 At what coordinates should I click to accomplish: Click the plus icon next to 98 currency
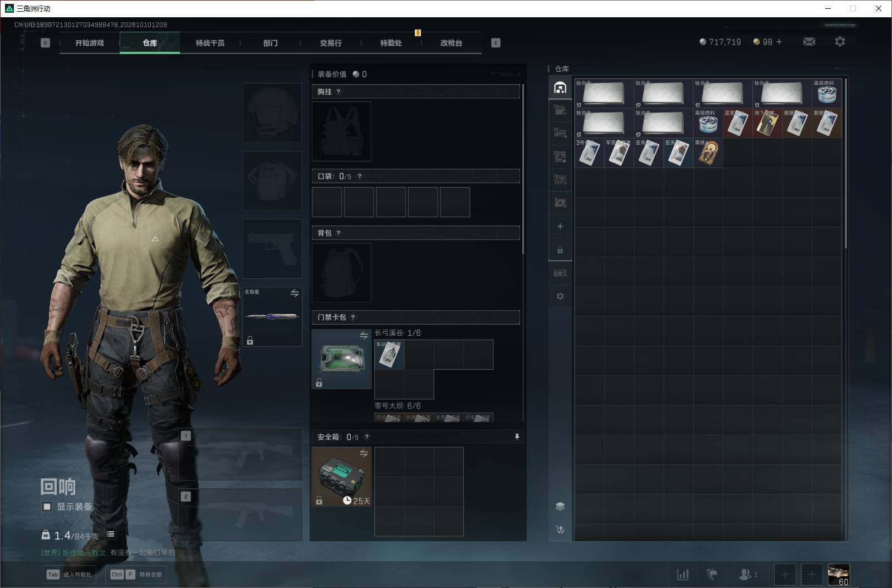click(x=779, y=42)
